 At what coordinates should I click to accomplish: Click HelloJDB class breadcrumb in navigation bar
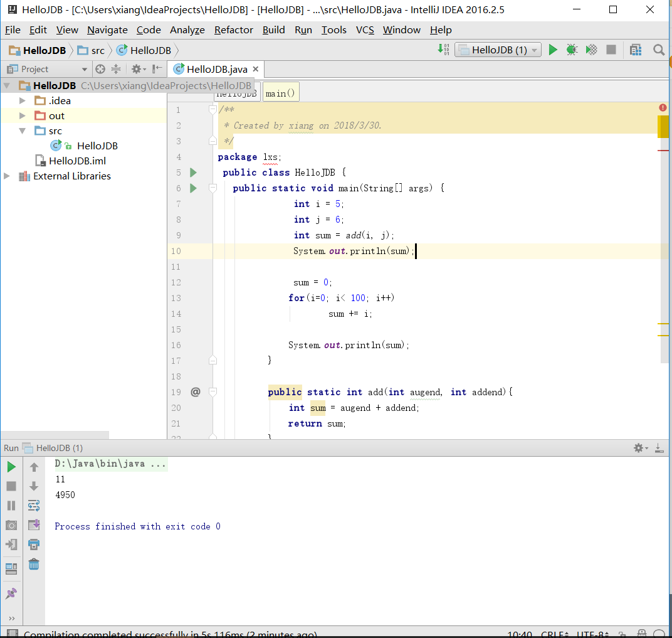tap(144, 50)
